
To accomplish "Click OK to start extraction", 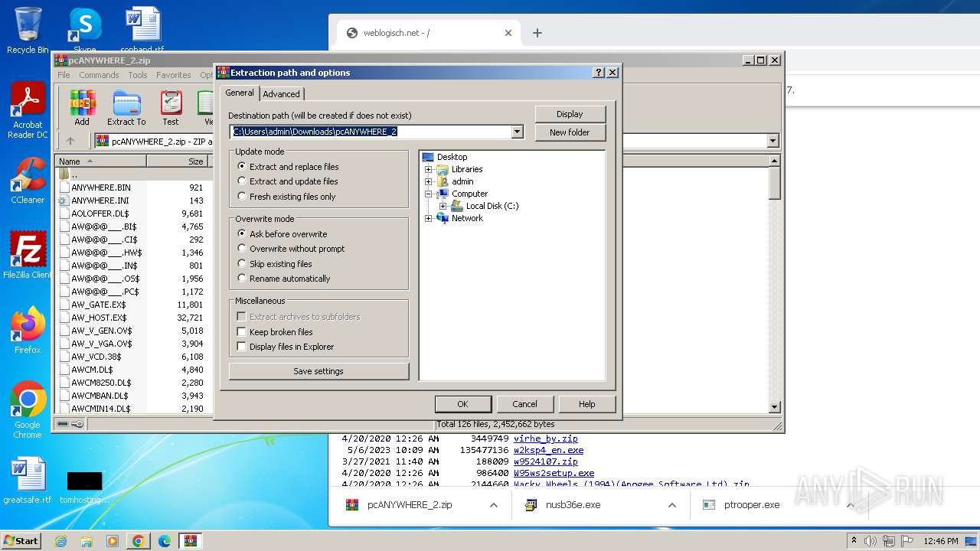I will (462, 404).
